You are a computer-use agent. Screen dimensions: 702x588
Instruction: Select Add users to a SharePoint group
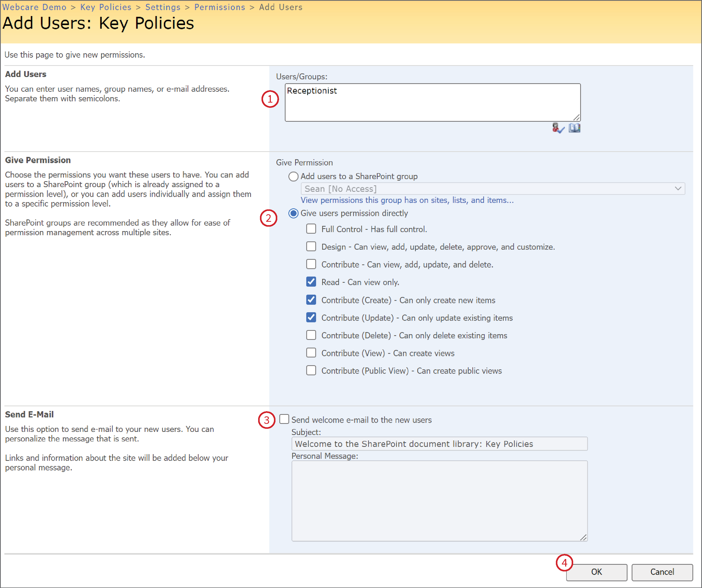[293, 176]
